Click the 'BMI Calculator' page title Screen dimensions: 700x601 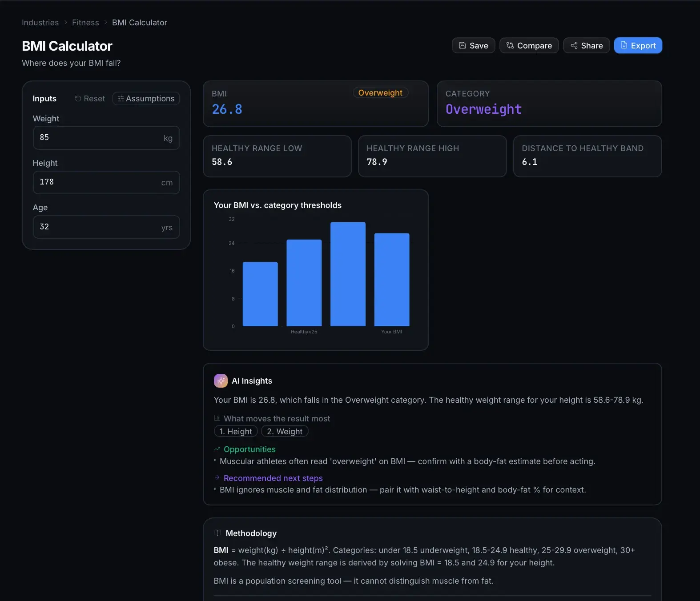tap(67, 46)
